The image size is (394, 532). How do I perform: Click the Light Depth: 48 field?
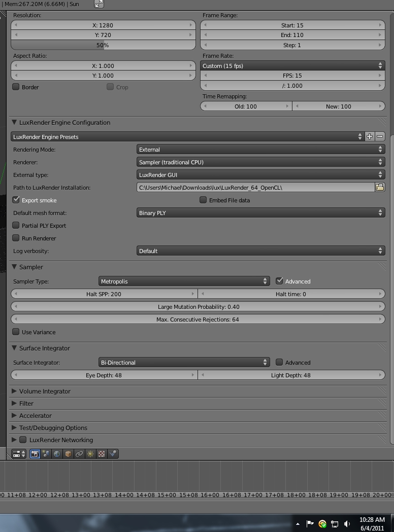(291, 375)
